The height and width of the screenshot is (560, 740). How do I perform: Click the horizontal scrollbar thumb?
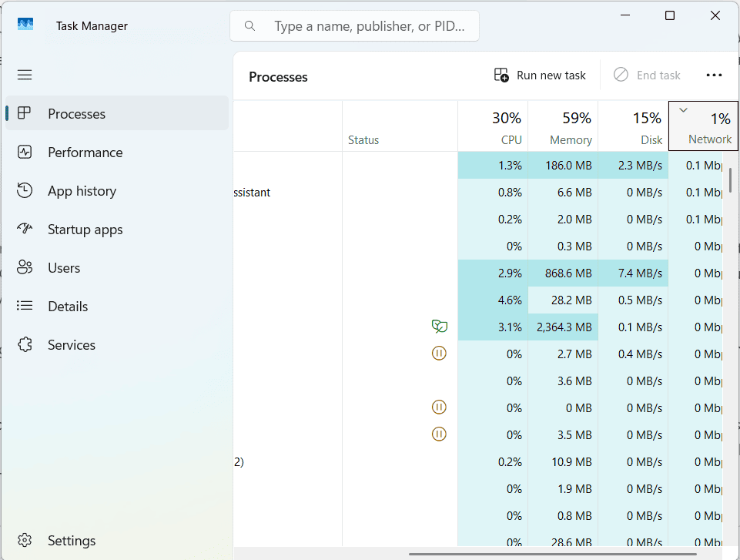pos(553,554)
